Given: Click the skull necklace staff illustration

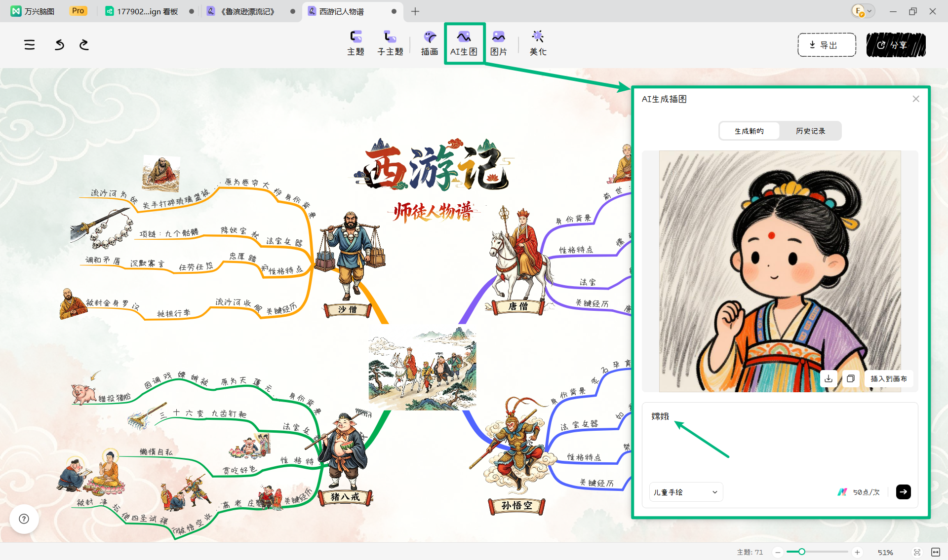Looking at the screenshot, I should [x=102, y=228].
